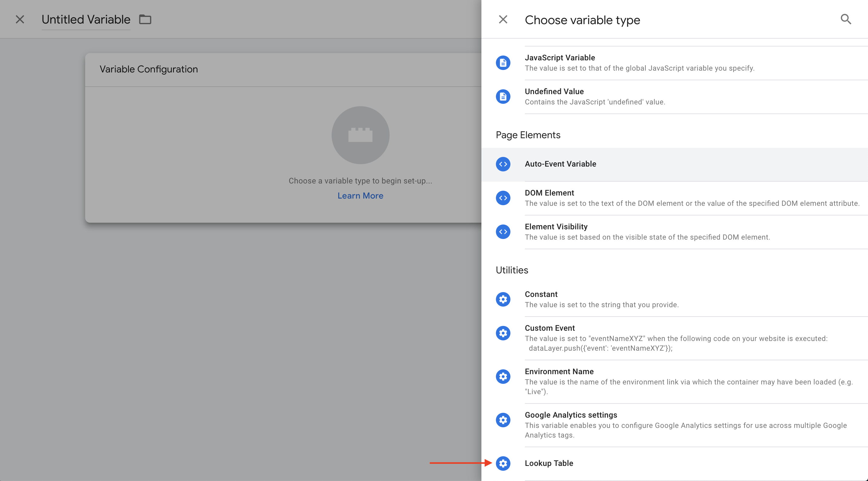Select Auto-Event Variable type
868x481 pixels.
(x=675, y=164)
